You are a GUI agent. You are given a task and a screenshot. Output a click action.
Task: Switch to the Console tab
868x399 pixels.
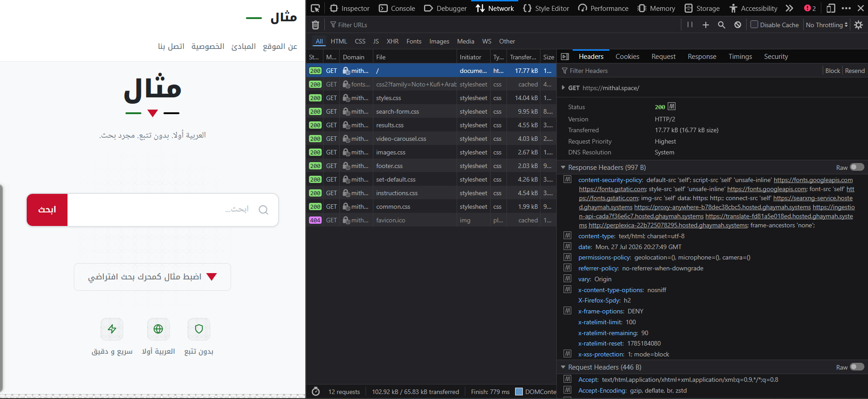coord(397,8)
